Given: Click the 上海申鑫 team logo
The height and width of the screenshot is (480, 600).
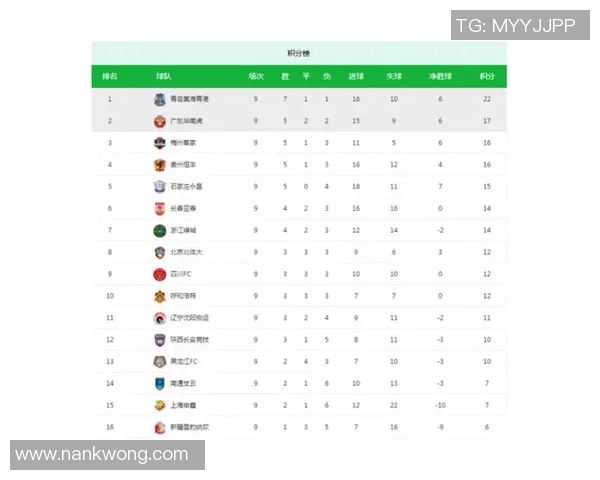Looking at the screenshot, I should [x=159, y=405].
